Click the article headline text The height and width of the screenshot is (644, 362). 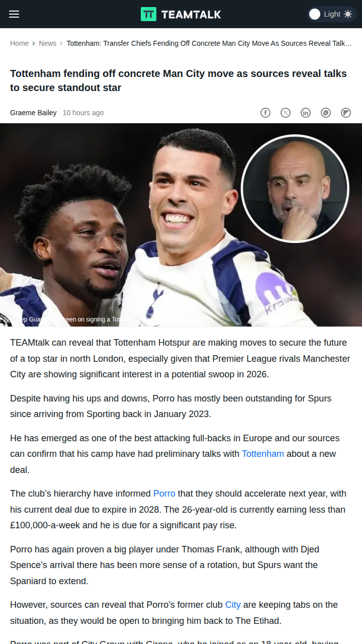pyautogui.click(x=178, y=80)
